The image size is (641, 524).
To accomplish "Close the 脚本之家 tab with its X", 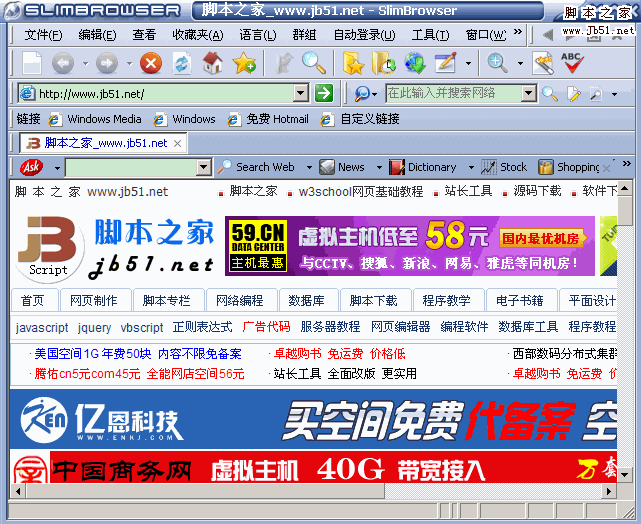I will pyautogui.click(x=177, y=143).
